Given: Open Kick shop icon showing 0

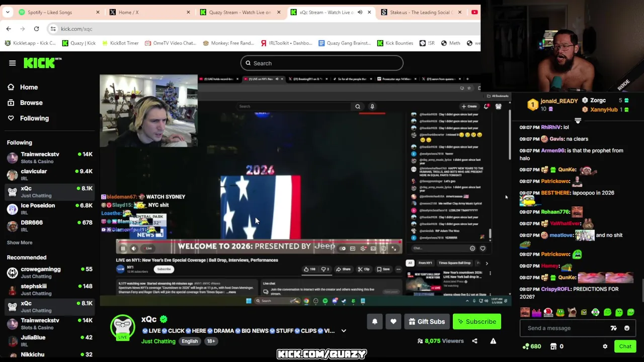Looking at the screenshot, I should [557, 346].
